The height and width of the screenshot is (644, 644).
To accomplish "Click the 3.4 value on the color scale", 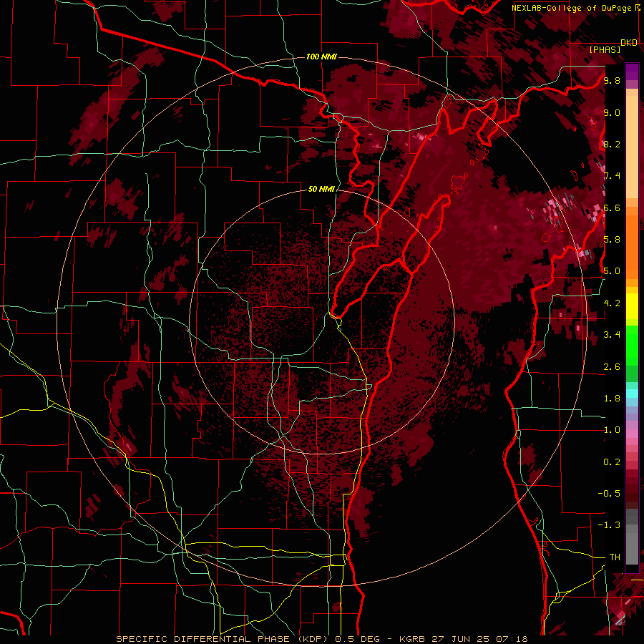I will pos(612,335).
